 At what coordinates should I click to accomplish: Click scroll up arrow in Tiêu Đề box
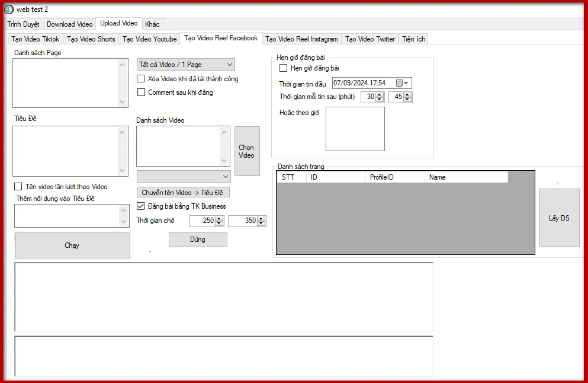point(122,132)
